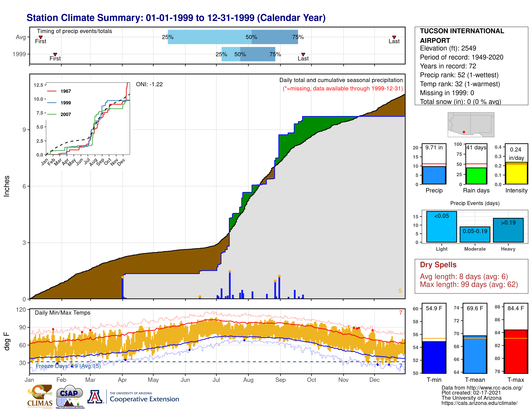Click 'Avg length: 8 days (avg: 6)' text
The width and height of the screenshot is (532, 411).
(x=464, y=276)
